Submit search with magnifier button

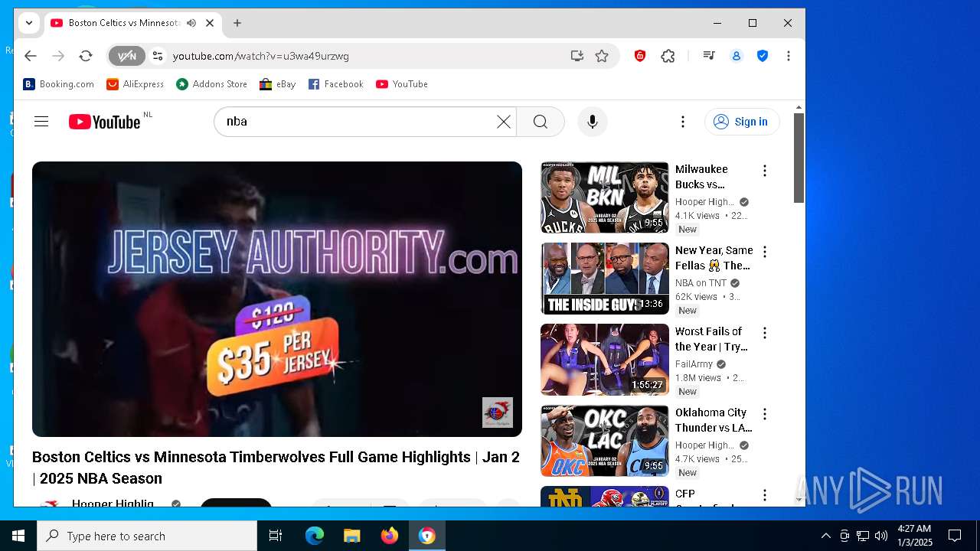pyautogui.click(x=541, y=122)
